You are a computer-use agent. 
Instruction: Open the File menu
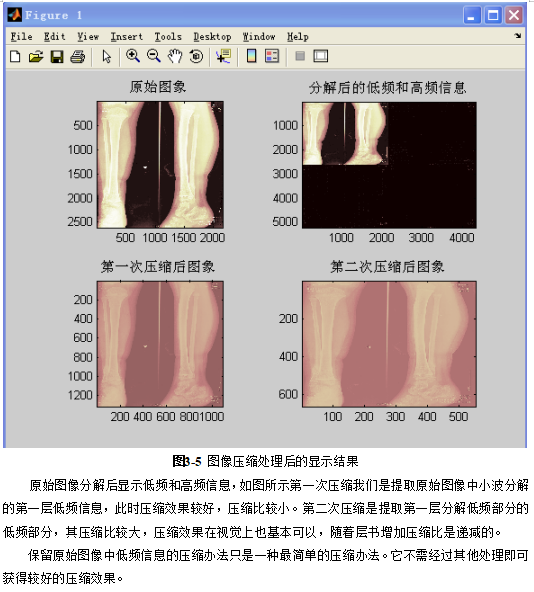pyautogui.click(x=22, y=37)
